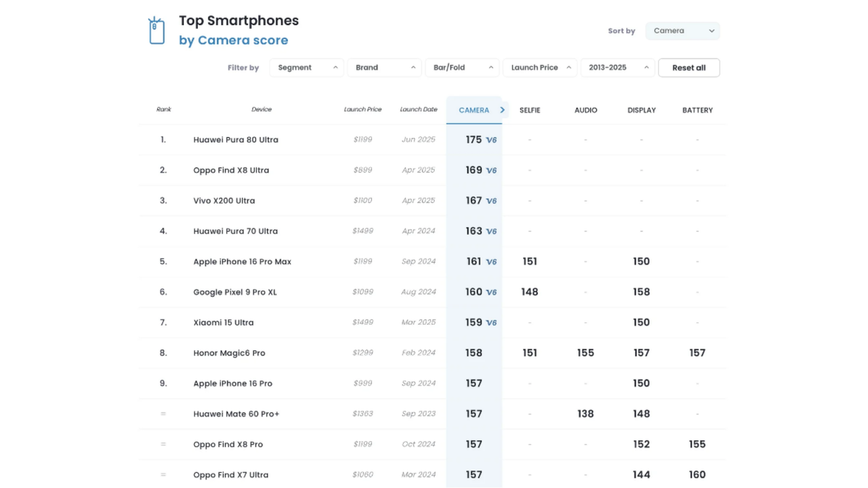Click Huawei Mate 60 Pro+ audio score 138
The width and height of the screenshot is (868, 488).
[x=586, y=414]
